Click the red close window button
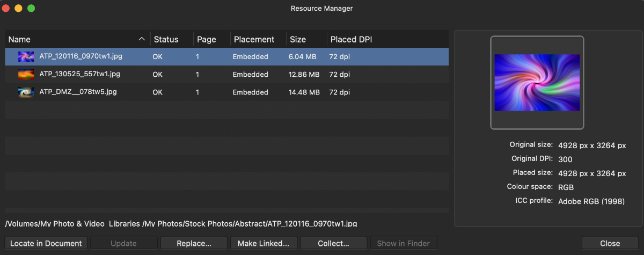 6,9
